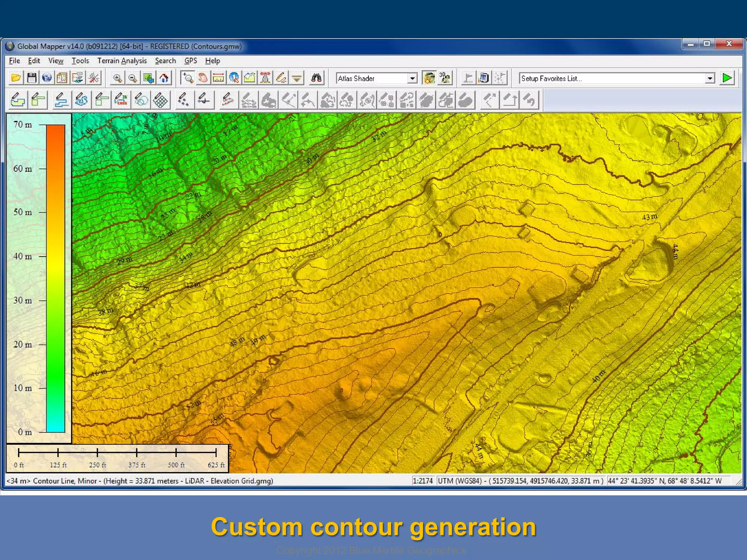Click the Open Data File folder icon
Image resolution: width=747 pixels, height=560 pixels.
(x=16, y=78)
